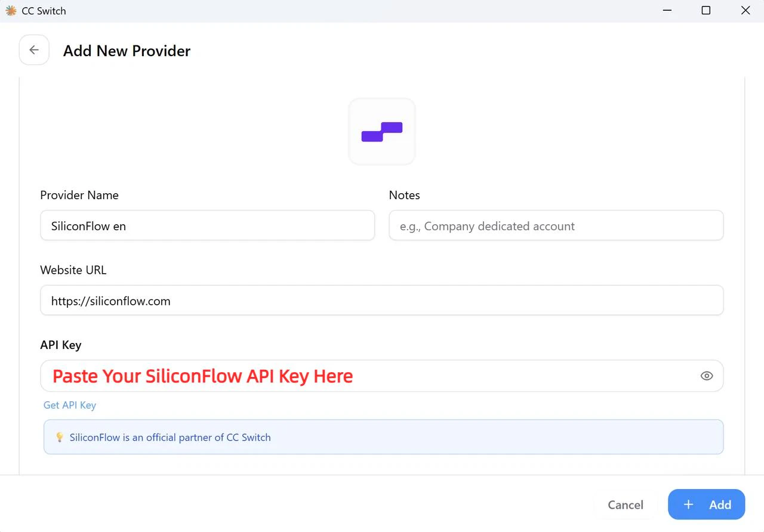This screenshot has height=532, width=764.
Task: Click the 'Provider Name' label
Action: (79, 195)
